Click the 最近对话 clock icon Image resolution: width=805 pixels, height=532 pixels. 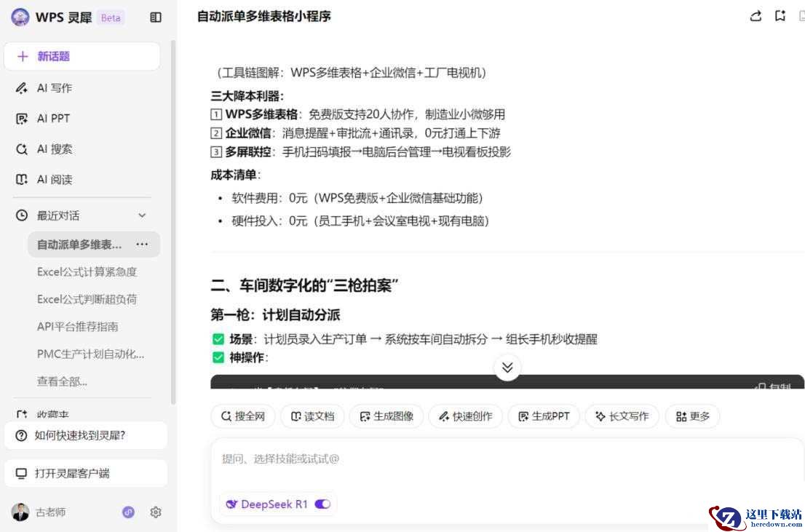pos(22,215)
